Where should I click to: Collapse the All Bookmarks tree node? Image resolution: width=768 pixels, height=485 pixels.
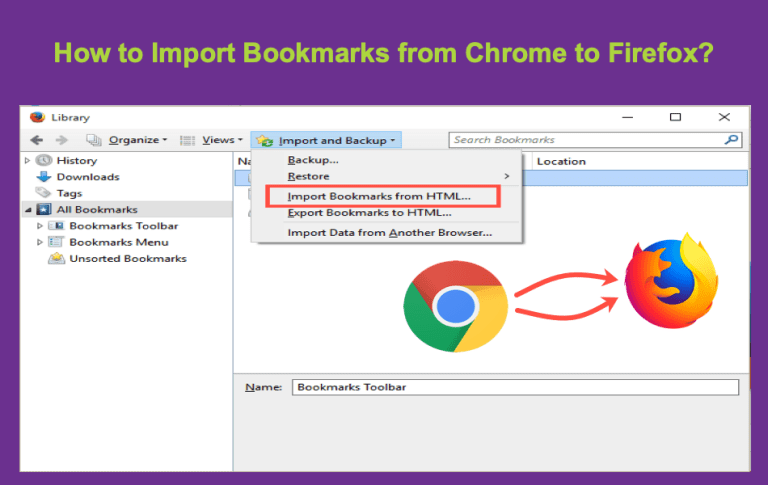pyautogui.click(x=28, y=210)
